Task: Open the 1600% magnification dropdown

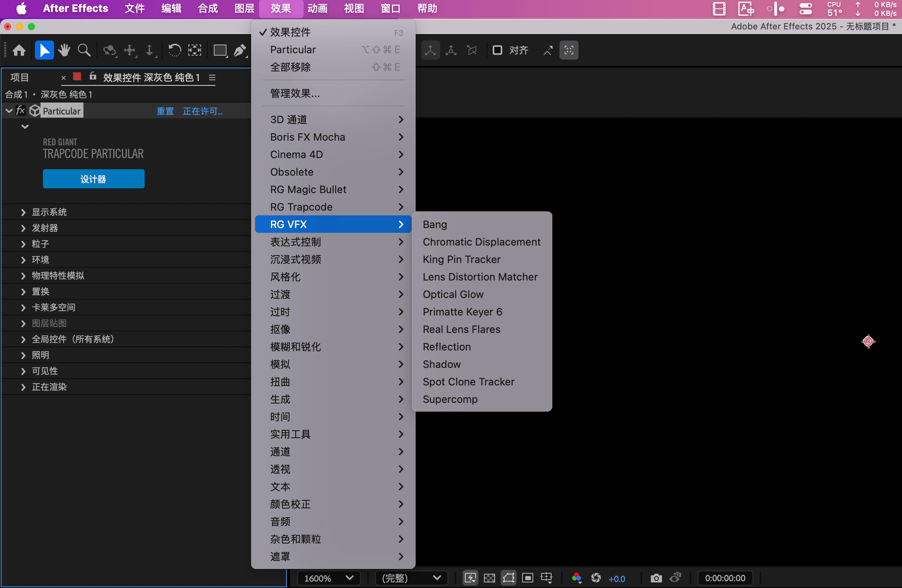Action: [329, 578]
